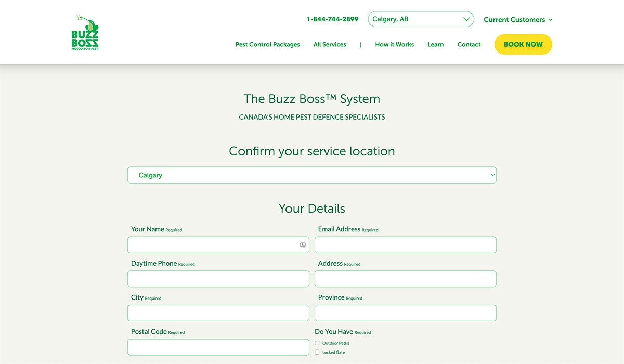624x364 pixels.
Task: Open Pest Control Packages menu item
Action: coord(267,45)
